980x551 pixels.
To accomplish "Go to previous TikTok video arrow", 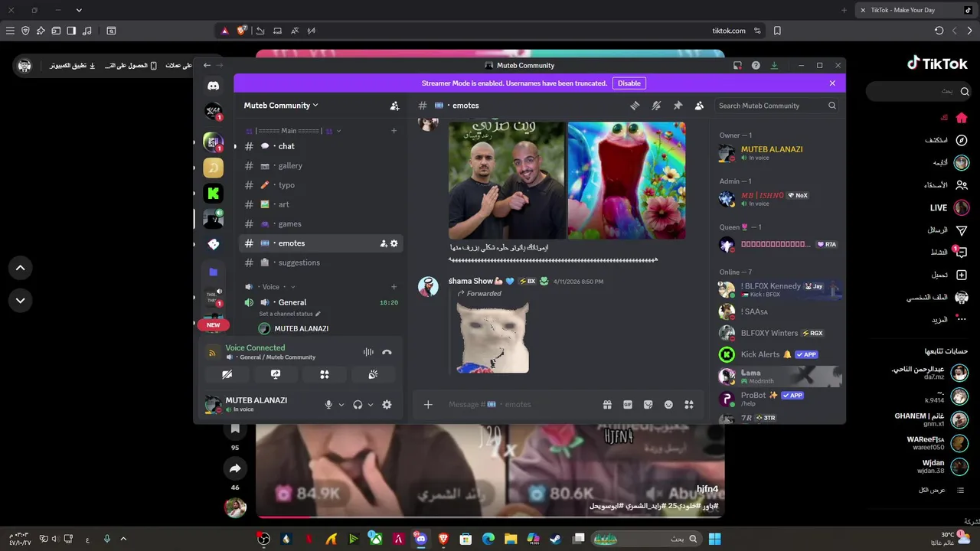I will [21, 268].
